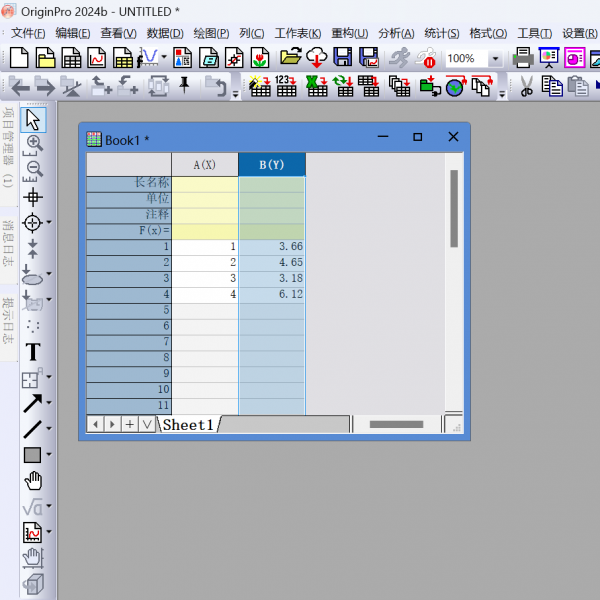Viewport: 600px width, 600px height.
Task: Expand the Arrow tool dropdown
Action: click(x=49, y=402)
